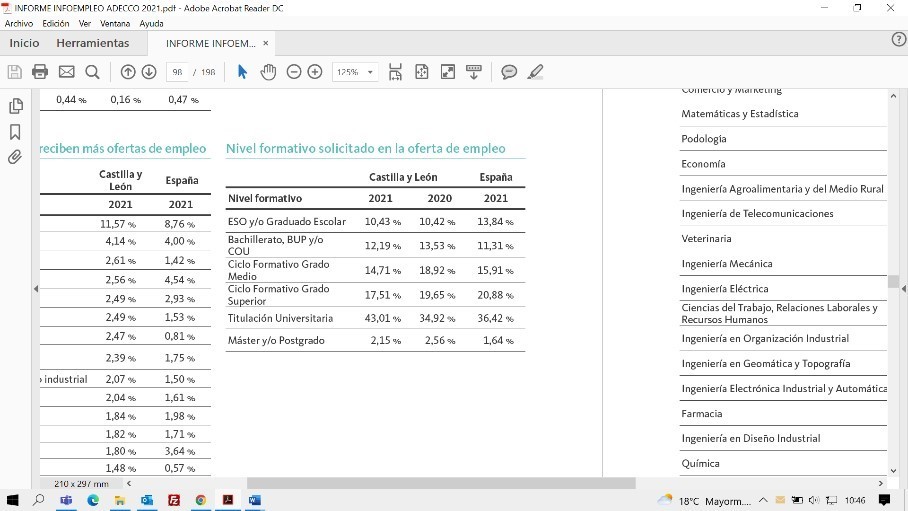Click the 'Máster y/o Postgrado' row label
The width and height of the screenshot is (908, 511).
[x=276, y=341]
